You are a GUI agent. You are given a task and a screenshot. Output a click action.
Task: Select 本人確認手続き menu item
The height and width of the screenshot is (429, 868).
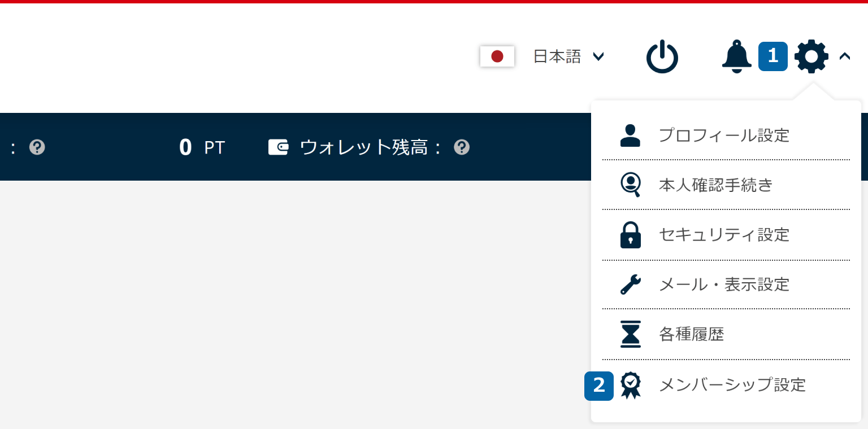(x=726, y=185)
